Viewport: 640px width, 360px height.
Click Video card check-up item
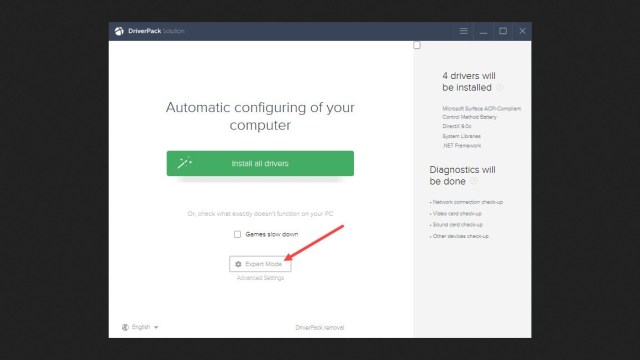coord(456,213)
